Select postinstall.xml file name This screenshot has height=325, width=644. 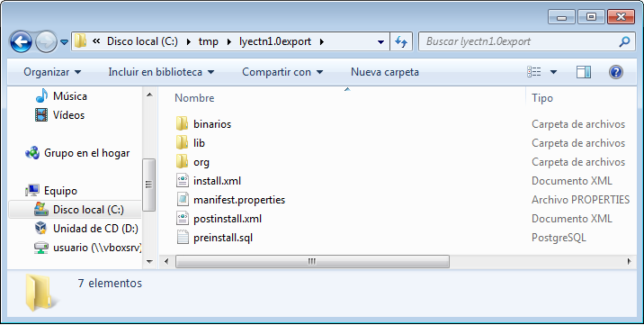pos(228,219)
